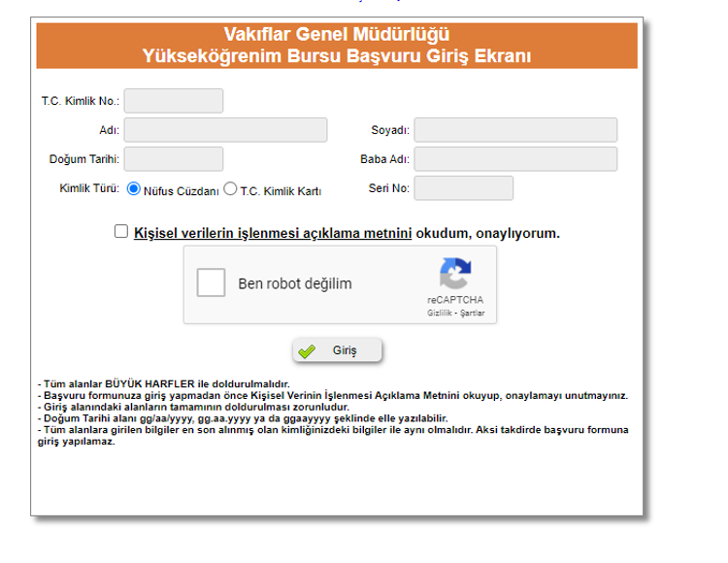Select the Soyadı text box
The height and width of the screenshot is (563, 728).
click(x=515, y=130)
